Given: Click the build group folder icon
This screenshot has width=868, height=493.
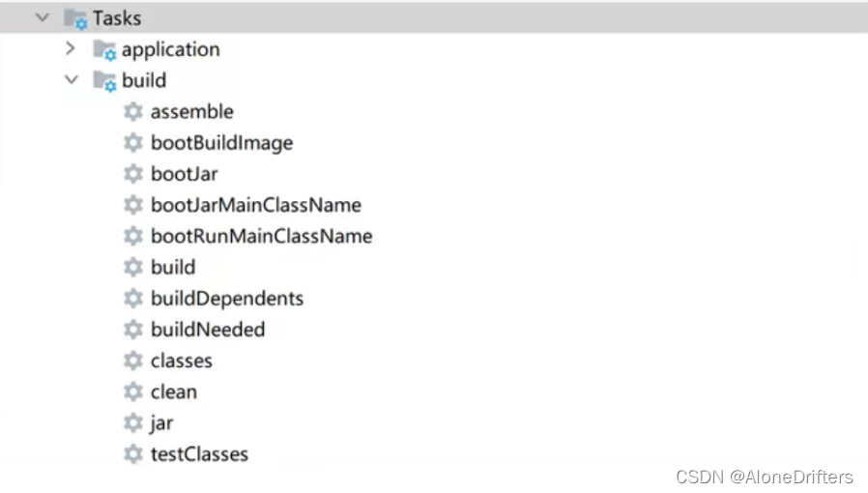Looking at the screenshot, I should [104, 81].
